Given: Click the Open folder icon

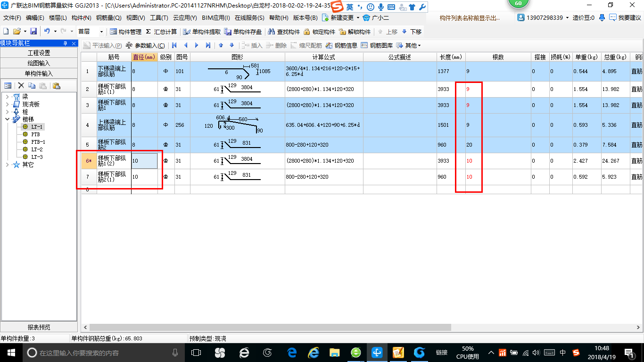Looking at the screenshot, I should (17, 32).
